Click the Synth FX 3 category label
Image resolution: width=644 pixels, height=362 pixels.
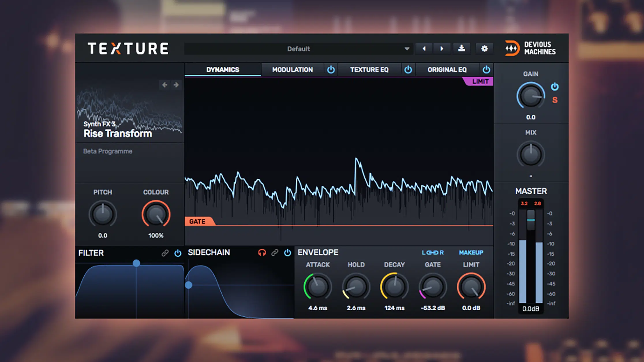coord(99,124)
